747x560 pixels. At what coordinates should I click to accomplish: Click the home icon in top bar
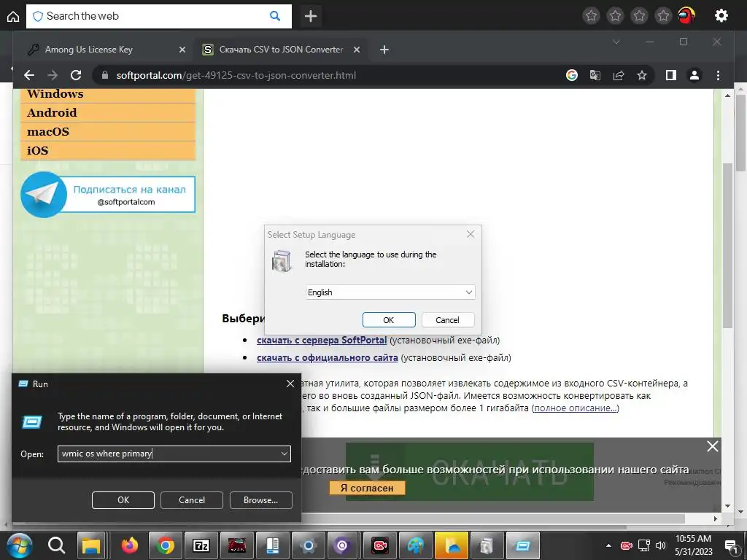(x=13, y=16)
